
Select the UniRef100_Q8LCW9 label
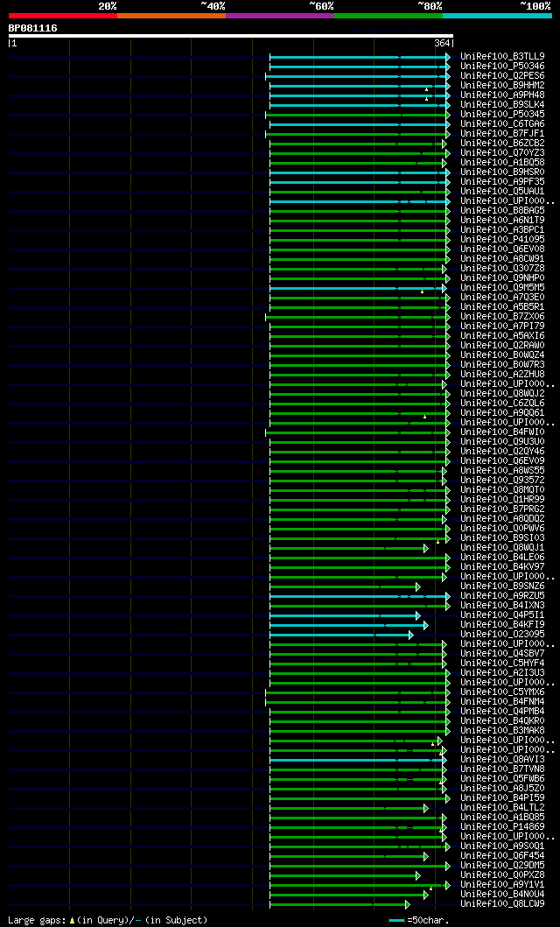point(503,904)
